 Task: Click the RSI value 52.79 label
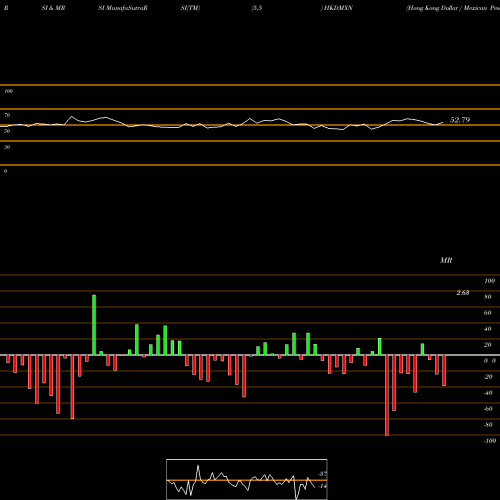[x=460, y=120]
